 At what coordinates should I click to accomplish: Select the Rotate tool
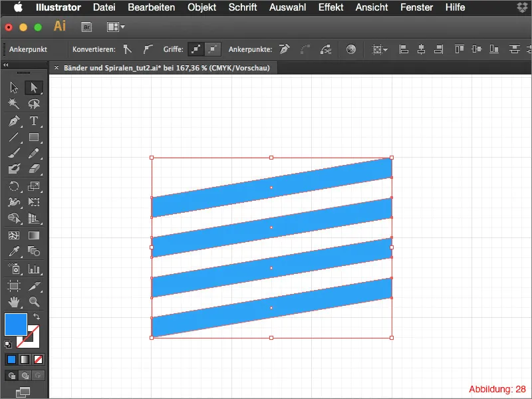click(x=14, y=186)
